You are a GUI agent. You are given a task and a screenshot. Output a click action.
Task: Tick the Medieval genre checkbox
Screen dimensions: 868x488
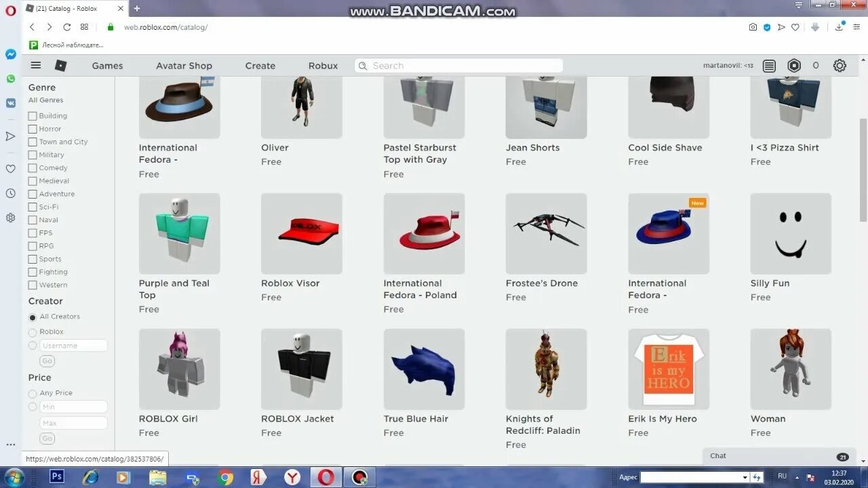point(33,181)
